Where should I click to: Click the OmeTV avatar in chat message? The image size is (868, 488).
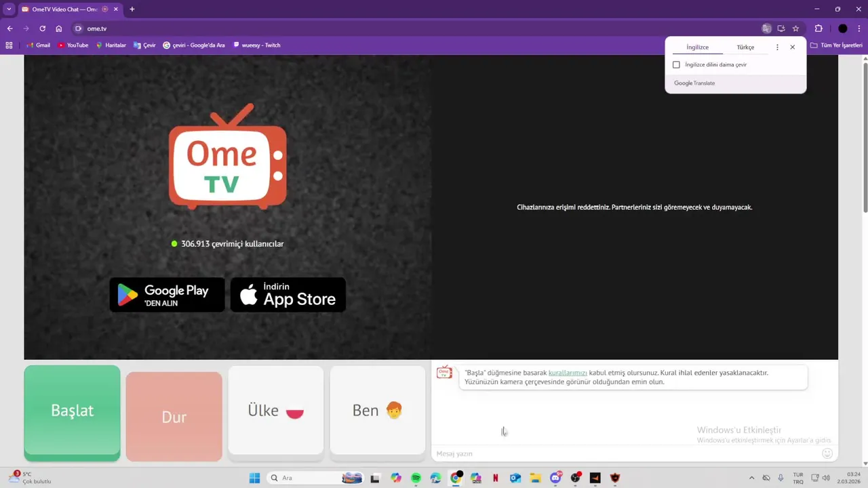[x=444, y=372]
